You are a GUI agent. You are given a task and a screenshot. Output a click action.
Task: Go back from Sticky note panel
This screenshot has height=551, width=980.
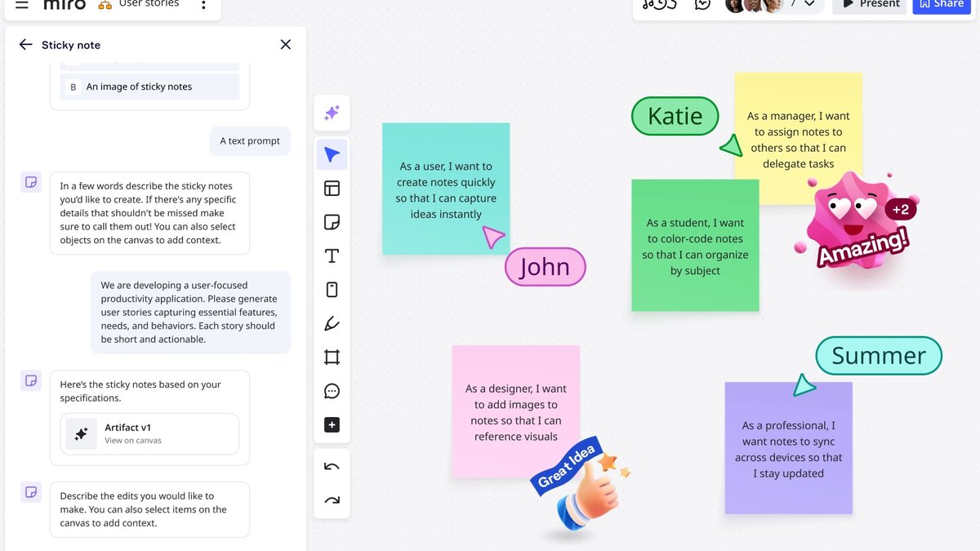click(26, 45)
